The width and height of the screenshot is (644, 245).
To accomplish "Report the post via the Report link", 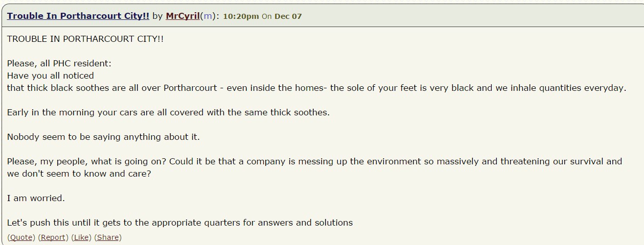I will pyautogui.click(x=53, y=237).
